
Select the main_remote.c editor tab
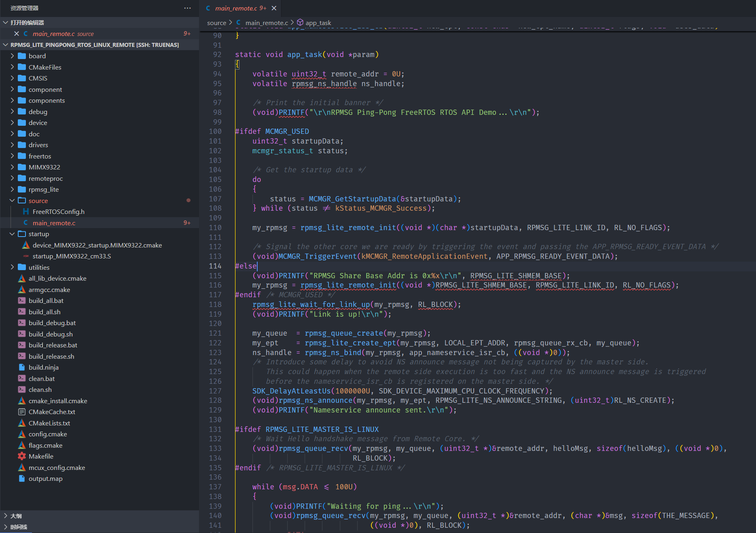pos(240,8)
